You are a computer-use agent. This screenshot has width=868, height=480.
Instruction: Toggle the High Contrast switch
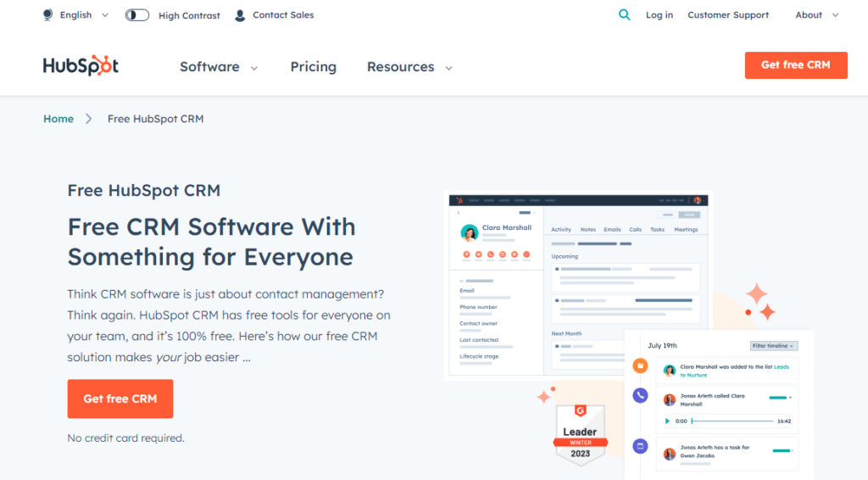pyautogui.click(x=137, y=15)
